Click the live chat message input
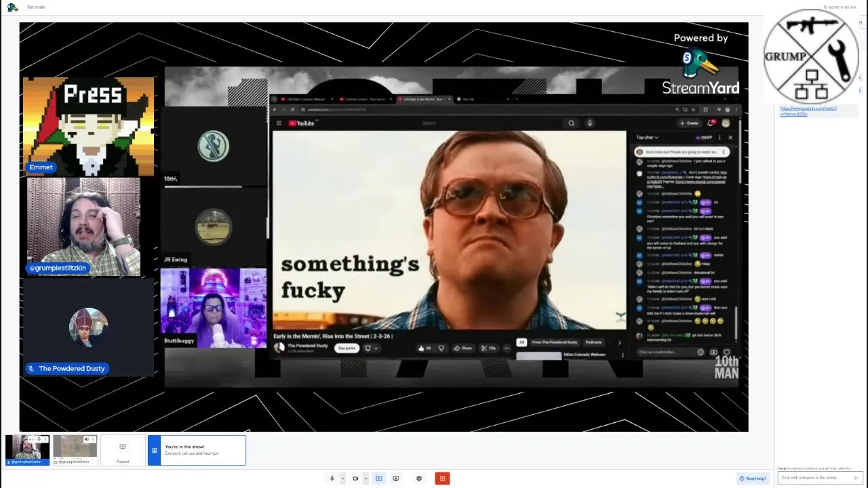 pos(667,352)
